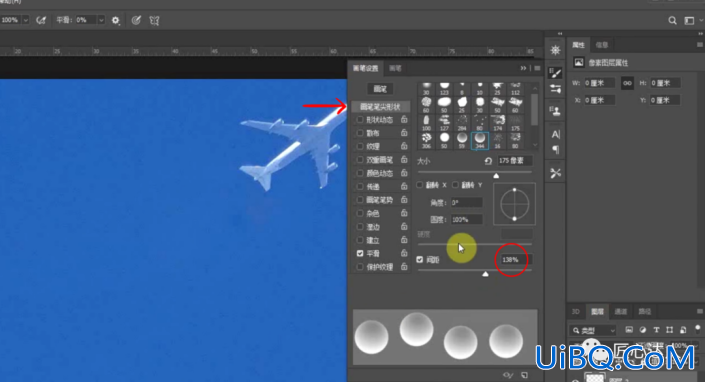Open the 100% opacity dropdown arrow

pyautogui.click(x=25, y=20)
